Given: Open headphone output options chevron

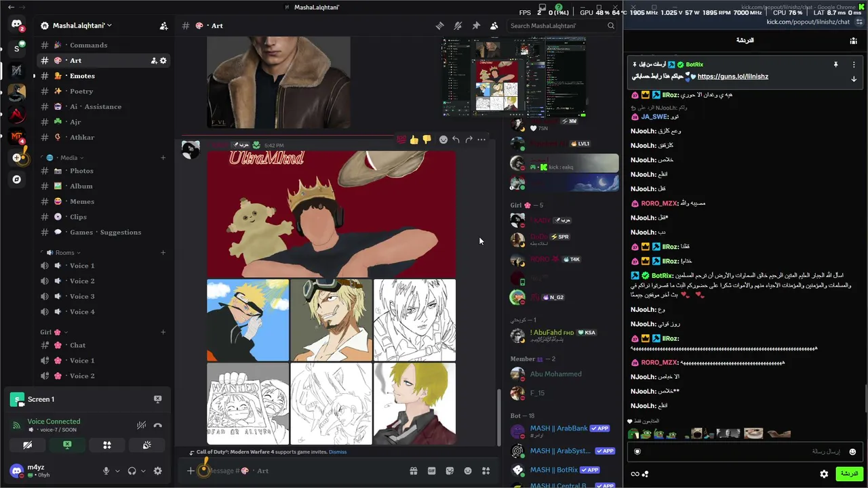Looking at the screenshot, I should [x=143, y=471].
